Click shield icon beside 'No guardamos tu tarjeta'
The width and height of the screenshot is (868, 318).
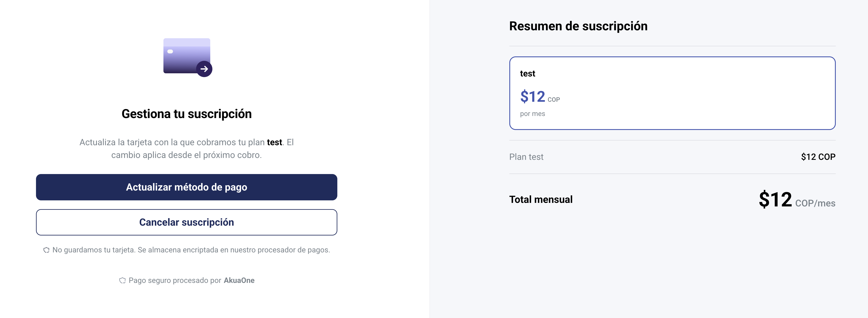[x=46, y=250]
